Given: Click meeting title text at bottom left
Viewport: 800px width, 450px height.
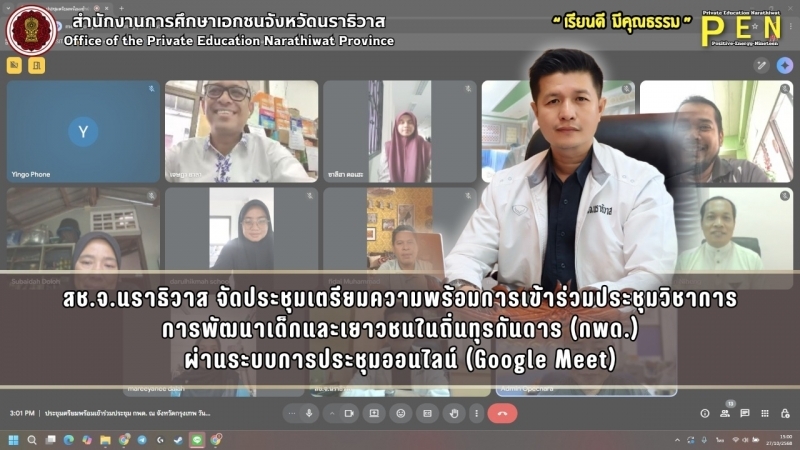Looking at the screenshot, I should tap(128, 413).
